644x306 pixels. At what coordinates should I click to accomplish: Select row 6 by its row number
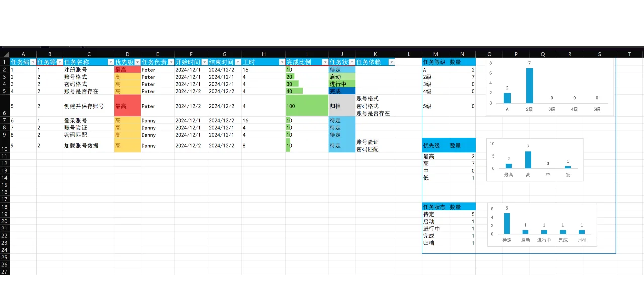tap(5, 106)
